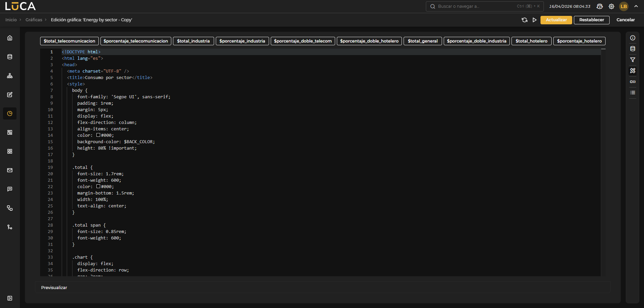Insert $total_industria variable chip
Viewport: 644px width, 308px height.
[x=194, y=41]
